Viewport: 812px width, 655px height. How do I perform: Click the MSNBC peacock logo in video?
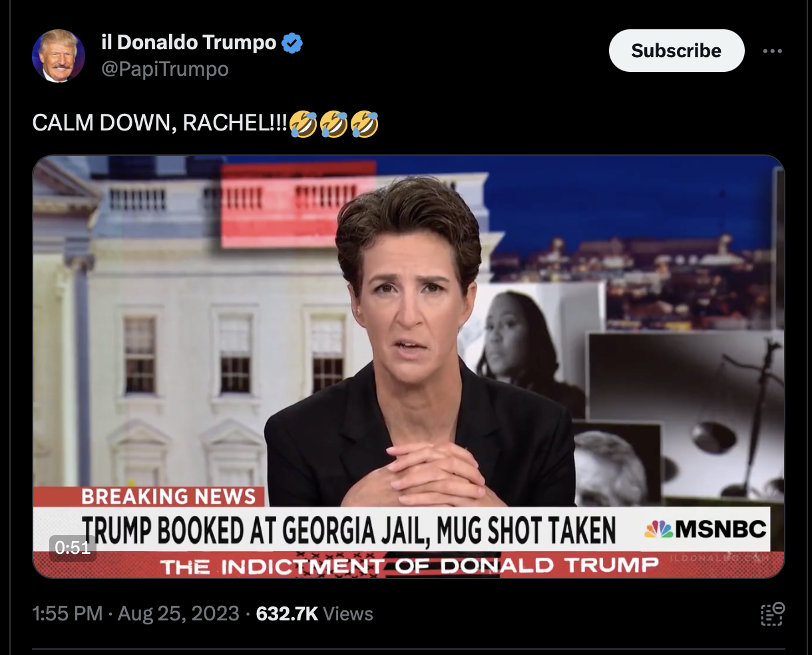[659, 530]
